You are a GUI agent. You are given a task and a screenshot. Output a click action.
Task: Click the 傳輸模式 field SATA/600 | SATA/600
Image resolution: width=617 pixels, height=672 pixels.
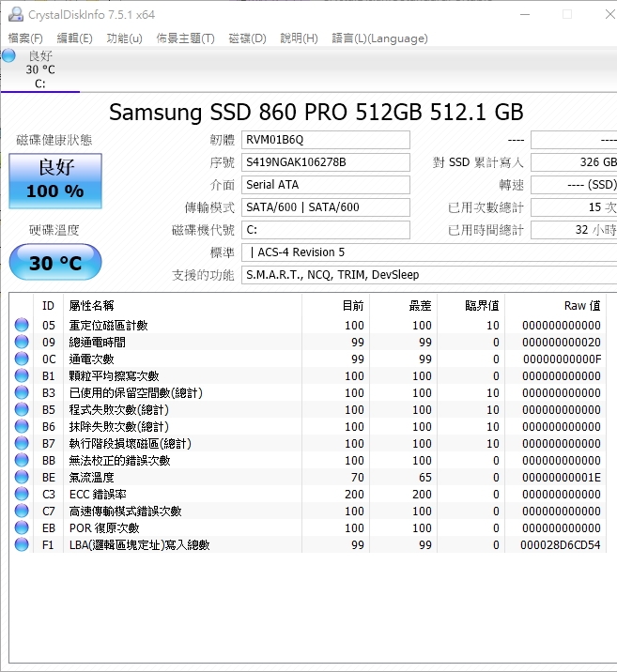tap(326, 207)
